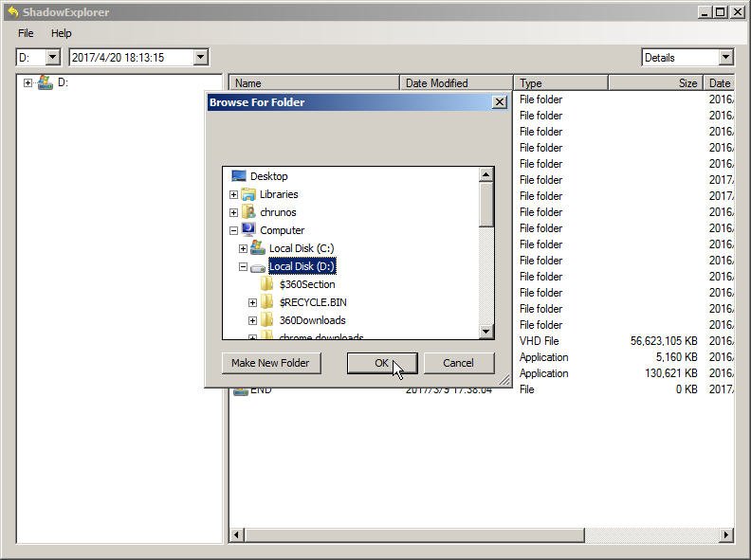Collapse the Computer node
The width and height of the screenshot is (751, 560).
[233, 230]
